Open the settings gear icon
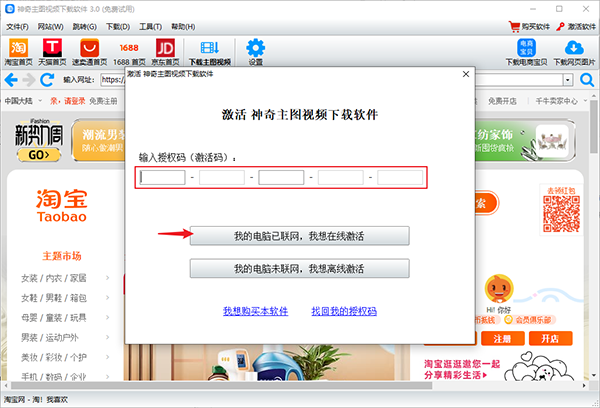600x408 pixels. click(x=255, y=48)
